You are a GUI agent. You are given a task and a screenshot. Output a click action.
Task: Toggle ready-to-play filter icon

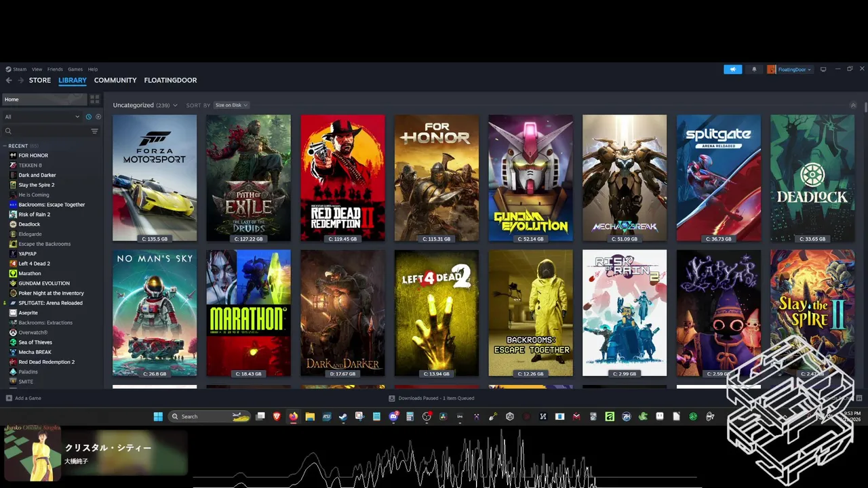(x=98, y=117)
